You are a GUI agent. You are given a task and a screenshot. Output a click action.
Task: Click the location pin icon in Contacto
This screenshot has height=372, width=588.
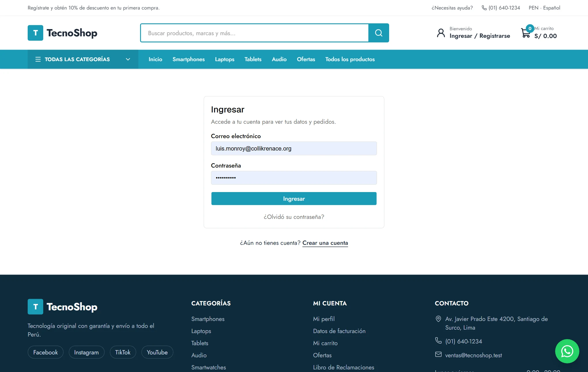pyautogui.click(x=438, y=319)
